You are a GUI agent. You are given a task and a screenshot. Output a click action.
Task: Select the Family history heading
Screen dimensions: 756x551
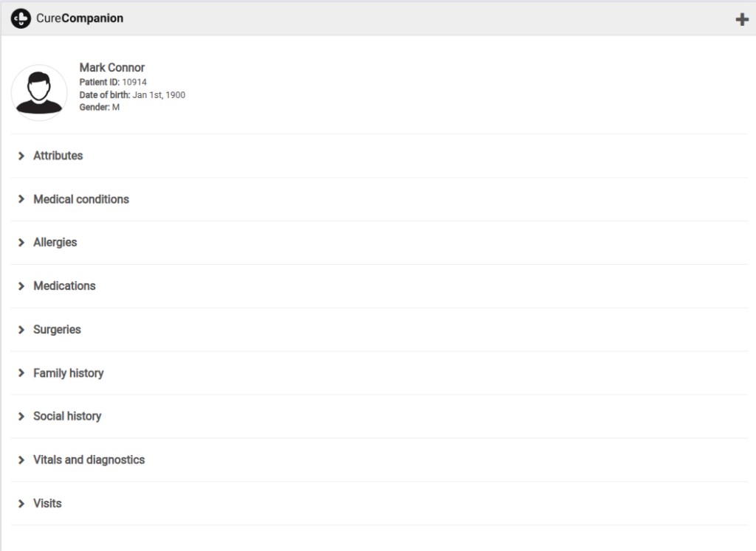pos(68,373)
